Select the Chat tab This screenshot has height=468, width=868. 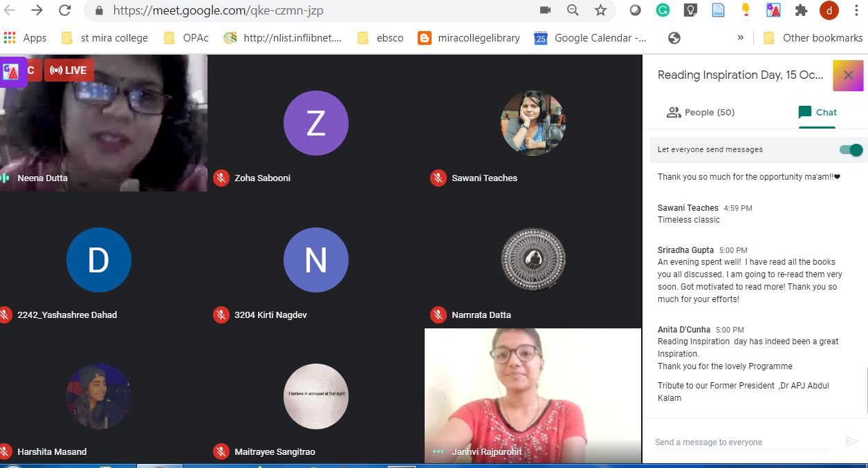pos(817,112)
